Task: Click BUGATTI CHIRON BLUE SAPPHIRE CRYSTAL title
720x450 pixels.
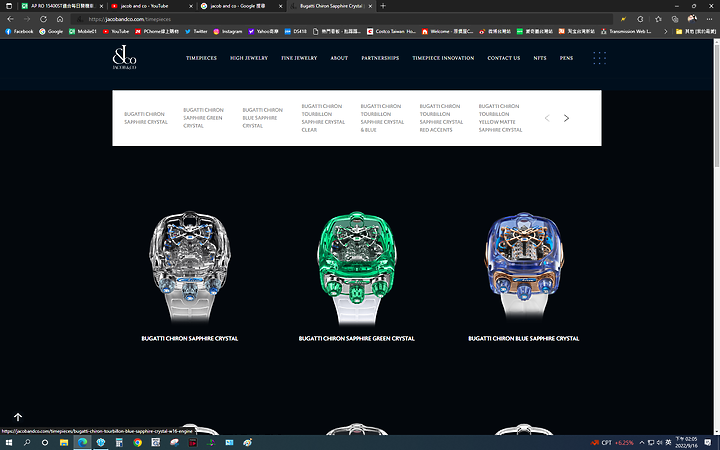Action: [523, 338]
